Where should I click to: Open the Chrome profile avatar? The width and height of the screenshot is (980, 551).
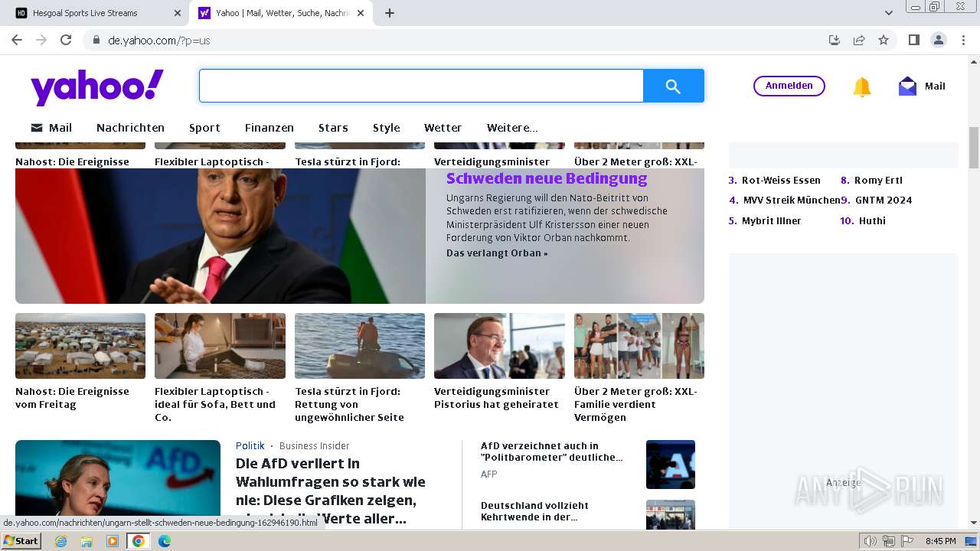(x=938, y=40)
